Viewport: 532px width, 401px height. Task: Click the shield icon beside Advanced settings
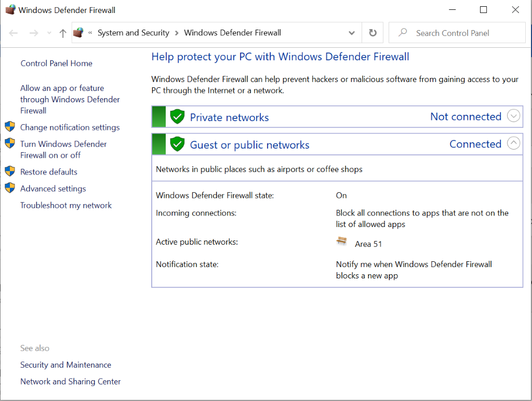10,188
